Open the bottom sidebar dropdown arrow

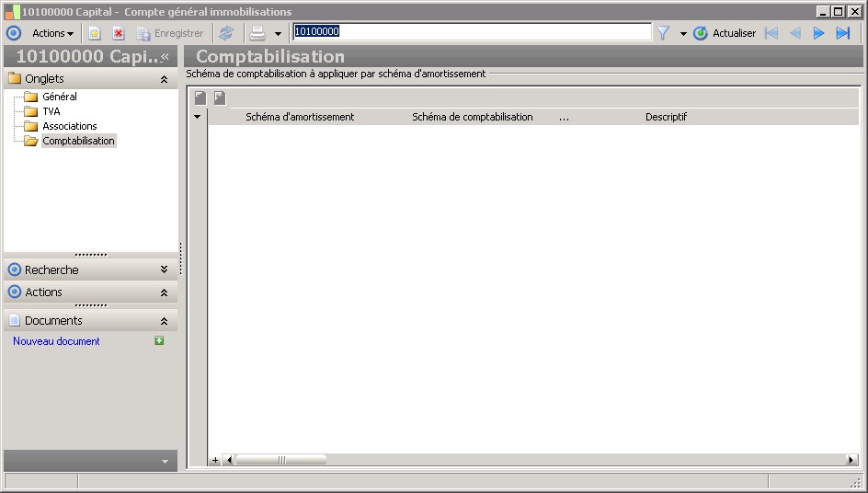165,462
